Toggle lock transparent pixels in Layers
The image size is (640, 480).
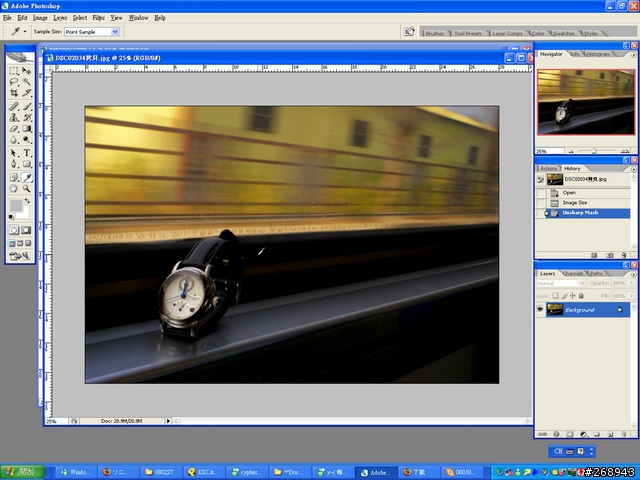(556, 296)
